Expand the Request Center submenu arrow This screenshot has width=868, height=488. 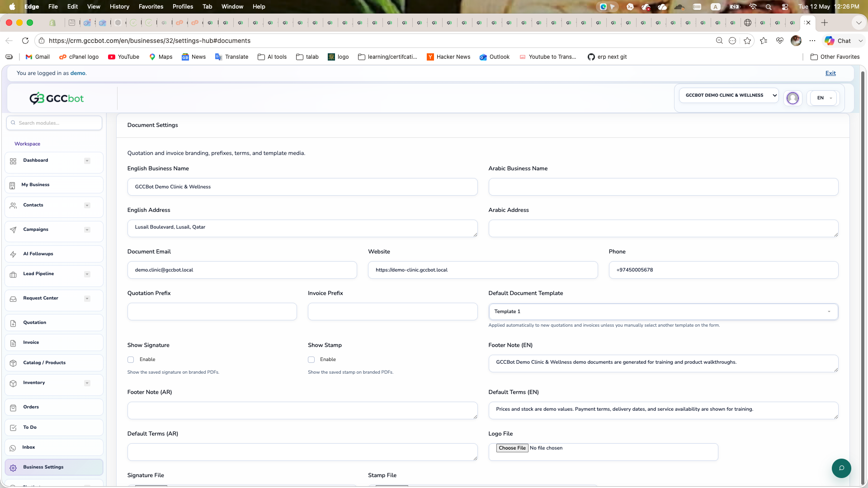point(87,299)
